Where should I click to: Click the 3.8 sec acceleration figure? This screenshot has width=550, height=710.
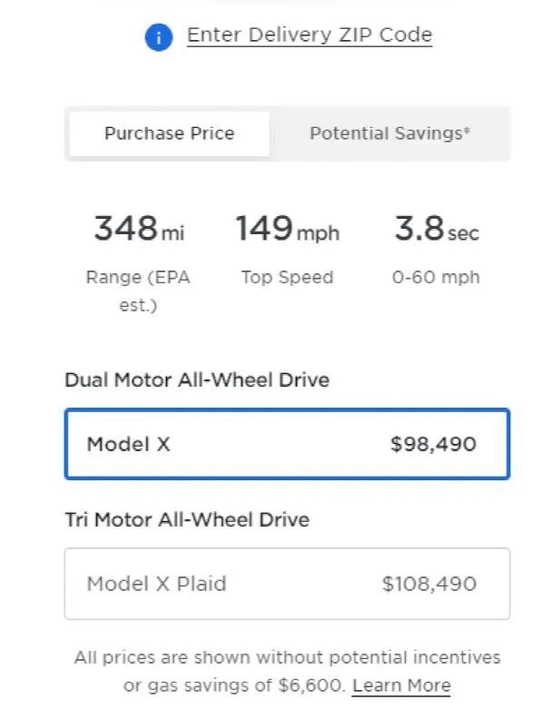click(436, 228)
